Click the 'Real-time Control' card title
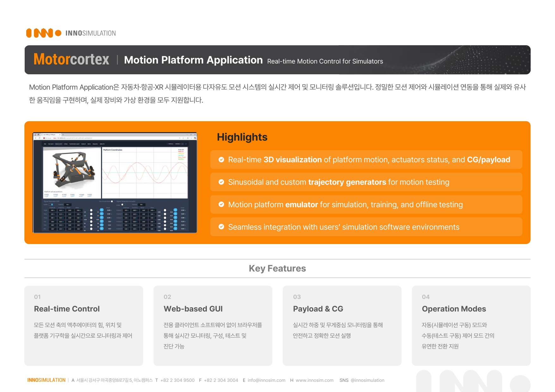555x392 pixels. click(67, 309)
